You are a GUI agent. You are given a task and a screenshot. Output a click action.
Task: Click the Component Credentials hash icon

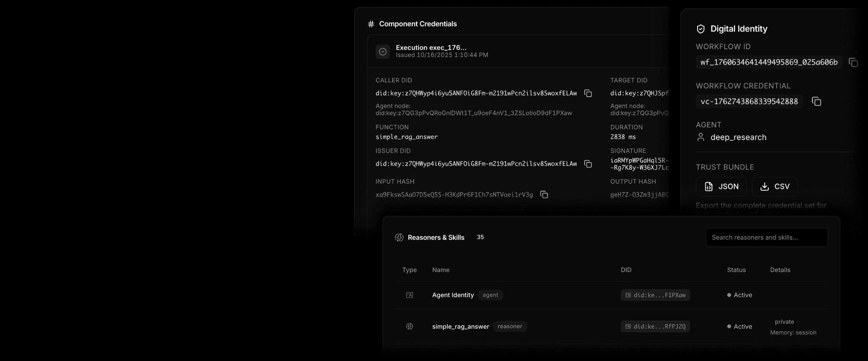pyautogui.click(x=370, y=23)
